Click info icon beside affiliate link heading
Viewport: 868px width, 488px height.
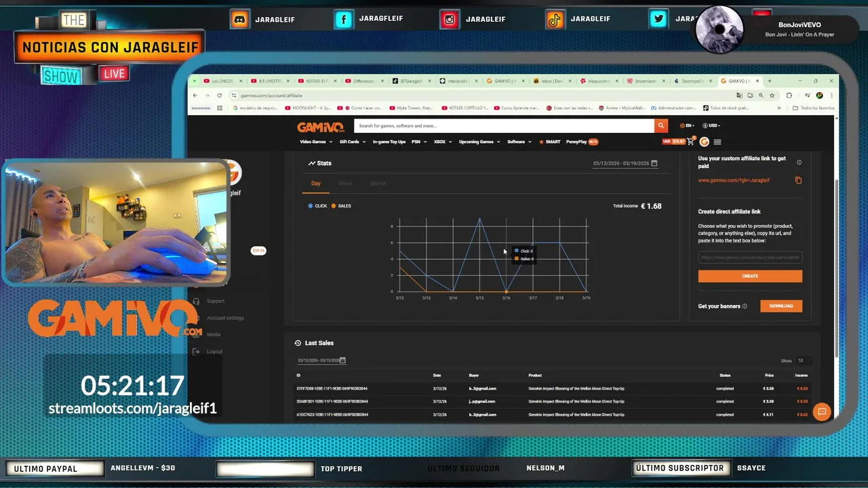[x=799, y=163]
